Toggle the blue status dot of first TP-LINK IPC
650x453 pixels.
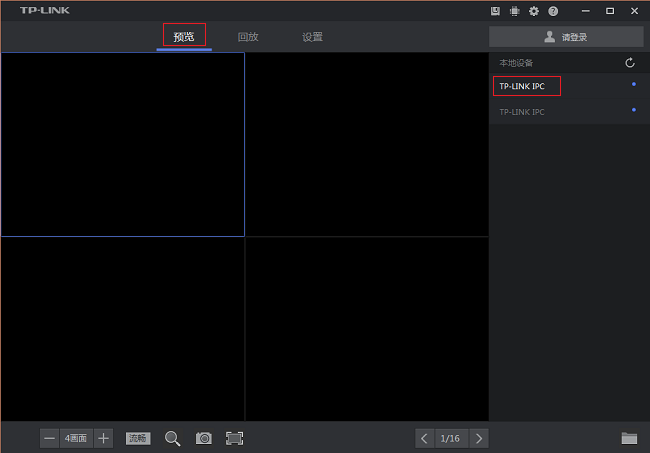tap(634, 85)
